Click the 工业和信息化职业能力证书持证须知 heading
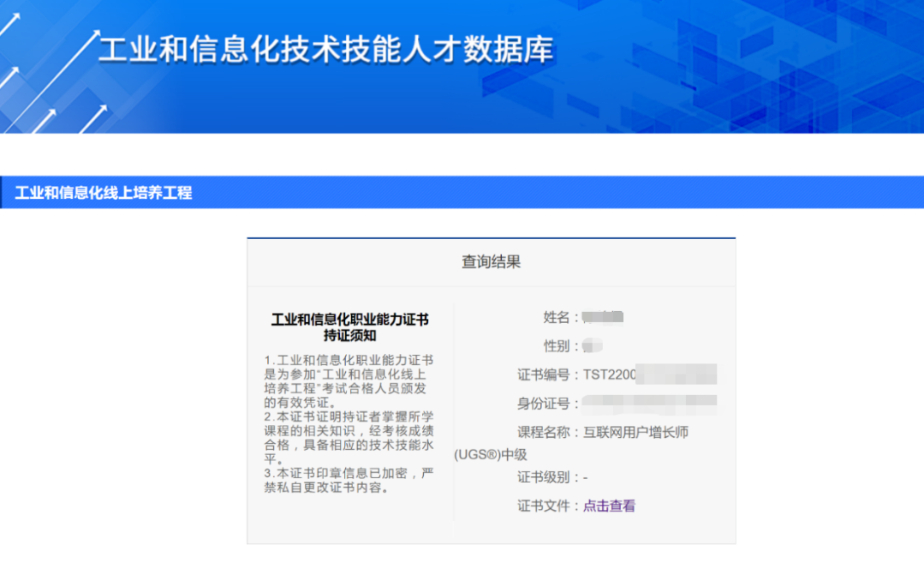This screenshot has width=924, height=569. click(350, 327)
